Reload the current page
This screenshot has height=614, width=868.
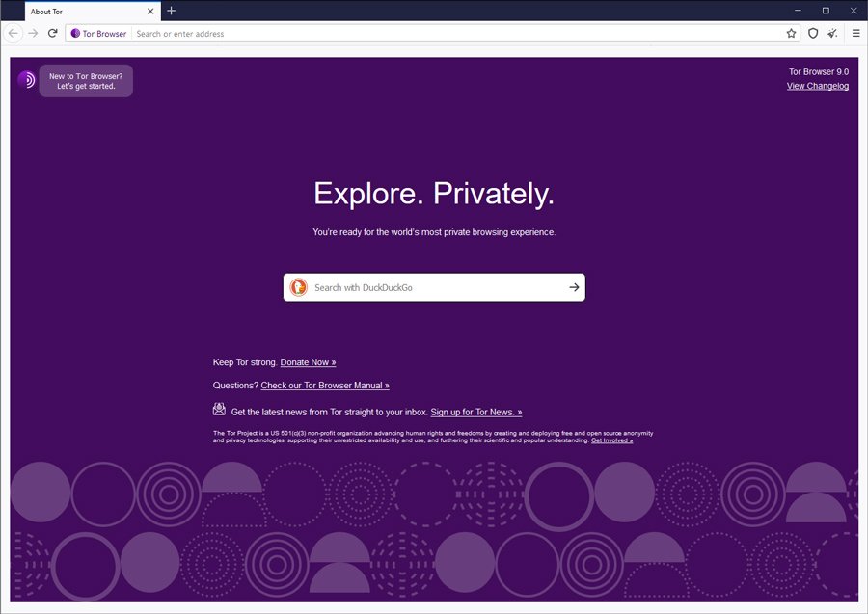pos(53,33)
